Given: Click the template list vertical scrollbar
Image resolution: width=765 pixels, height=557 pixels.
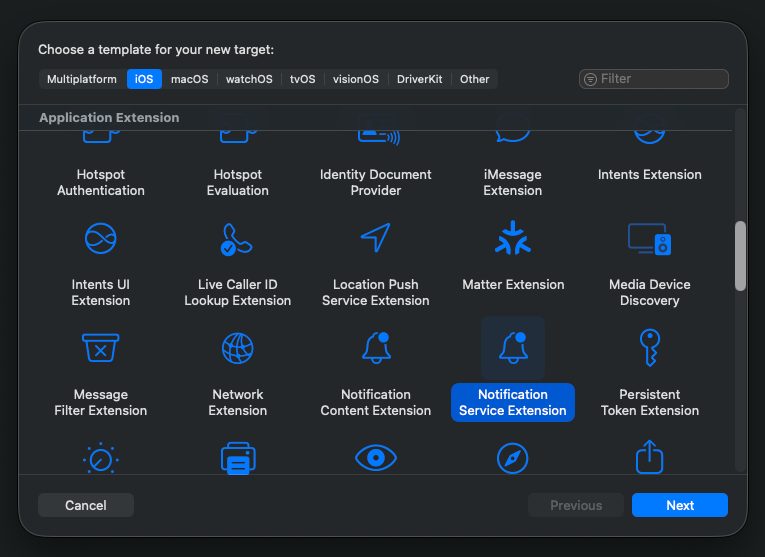Looking at the screenshot, I should pos(740,256).
